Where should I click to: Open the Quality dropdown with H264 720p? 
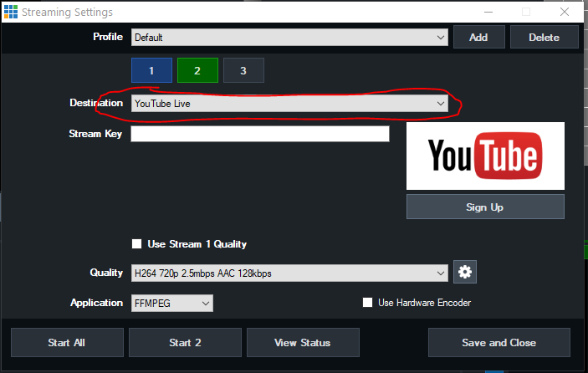(289, 273)
